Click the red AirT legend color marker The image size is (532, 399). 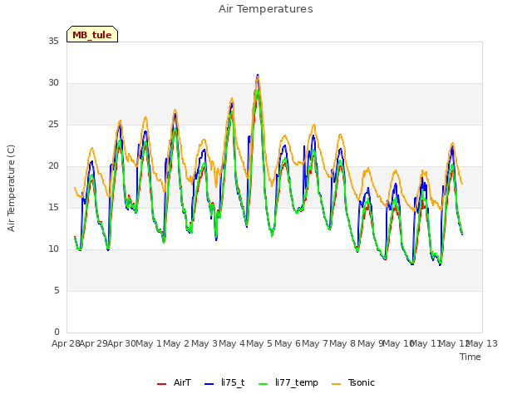click(x=161, y=384)
